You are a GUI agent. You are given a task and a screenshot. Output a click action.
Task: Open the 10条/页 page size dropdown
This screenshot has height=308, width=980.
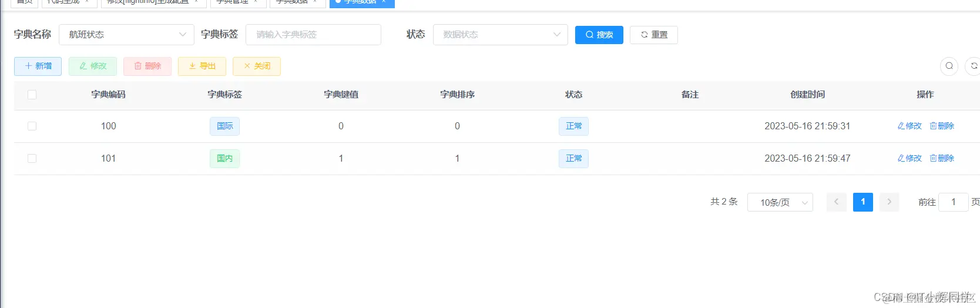coord(780,202)
